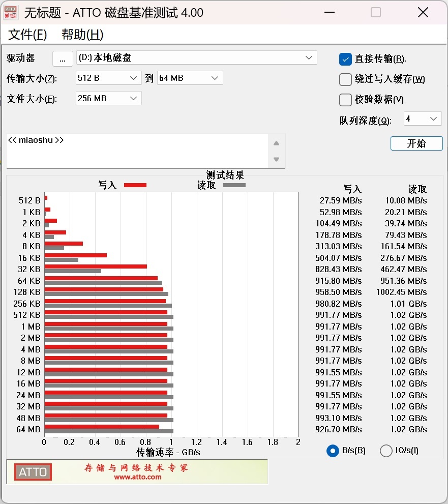
Task: Click the 测试结果 chart title
Action: pos(225,175)
